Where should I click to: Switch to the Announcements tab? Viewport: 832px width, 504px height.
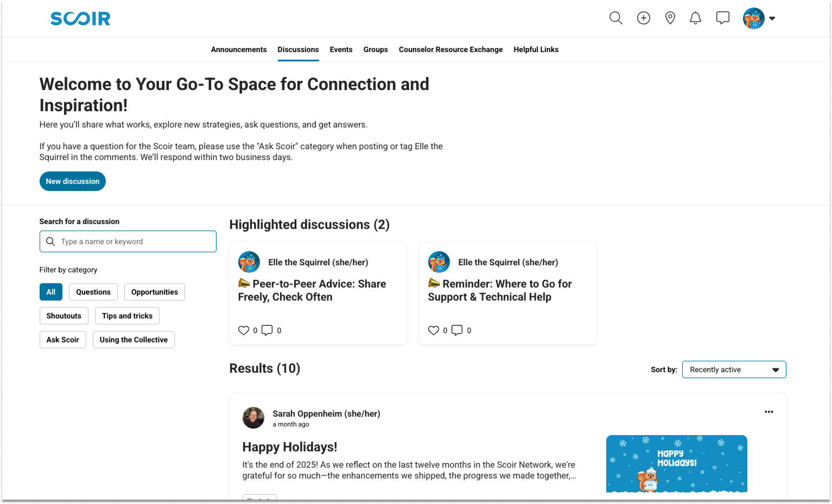coord(239,49)
